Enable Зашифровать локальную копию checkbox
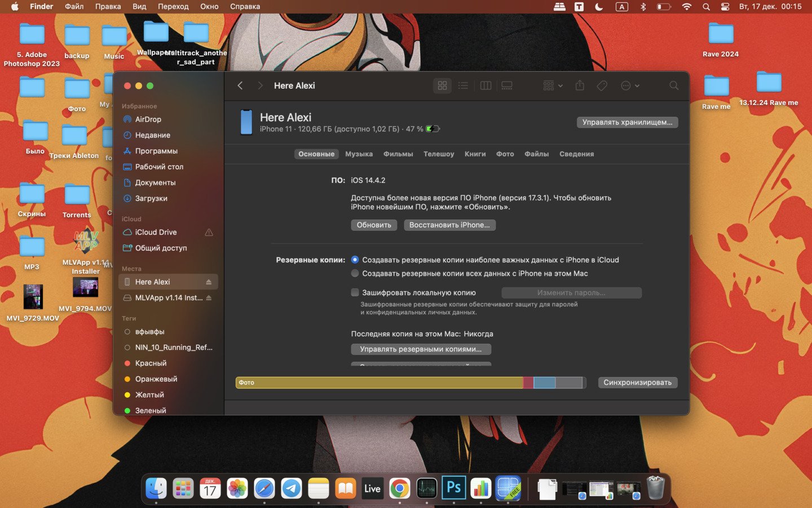This screenshot has height=508, width=812. pos(355,292)
